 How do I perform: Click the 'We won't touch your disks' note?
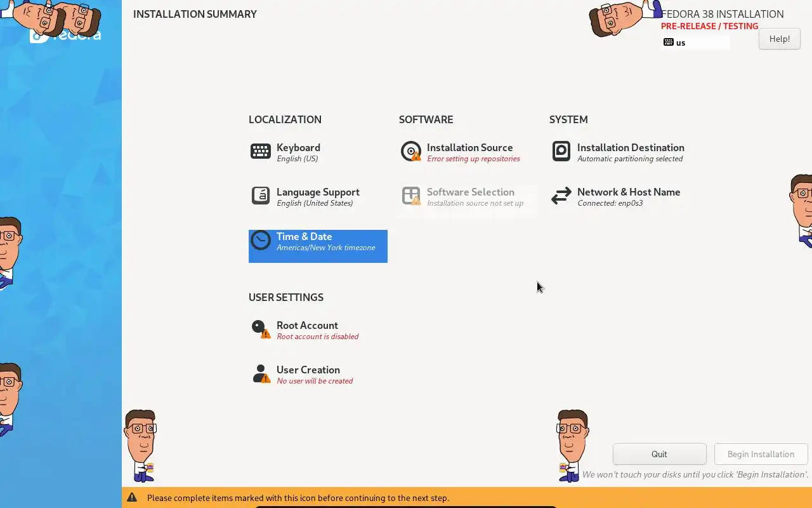point(695,474)
